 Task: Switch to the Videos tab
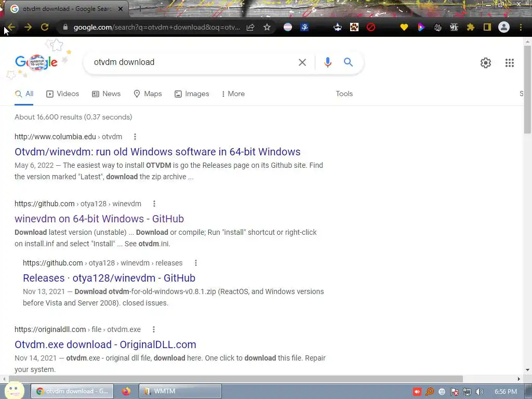point(63,94)
